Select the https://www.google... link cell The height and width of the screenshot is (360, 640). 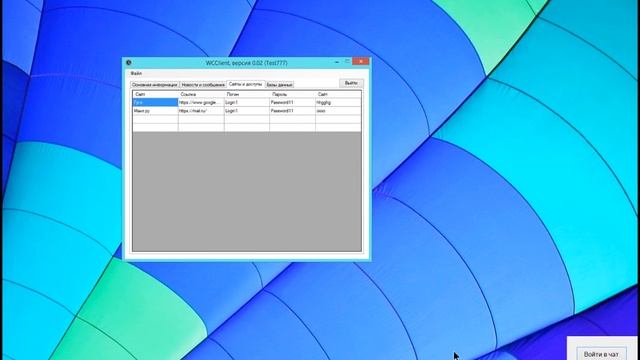pos(201,102)
